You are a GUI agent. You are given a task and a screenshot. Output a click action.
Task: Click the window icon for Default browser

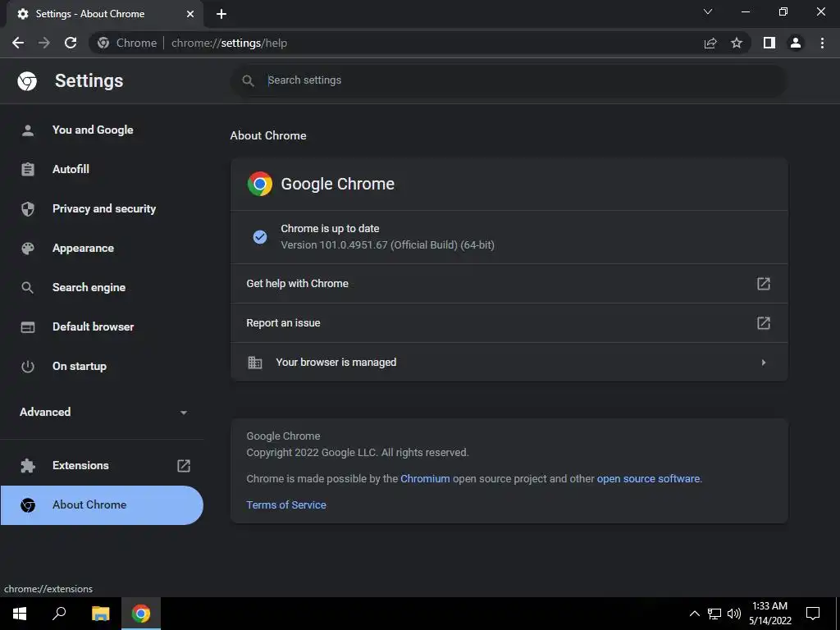[x=28, y=326]
